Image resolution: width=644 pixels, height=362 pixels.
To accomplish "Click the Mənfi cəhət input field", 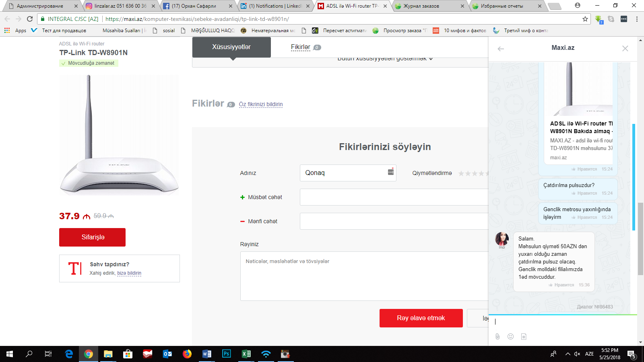I will tap(394, 221).
